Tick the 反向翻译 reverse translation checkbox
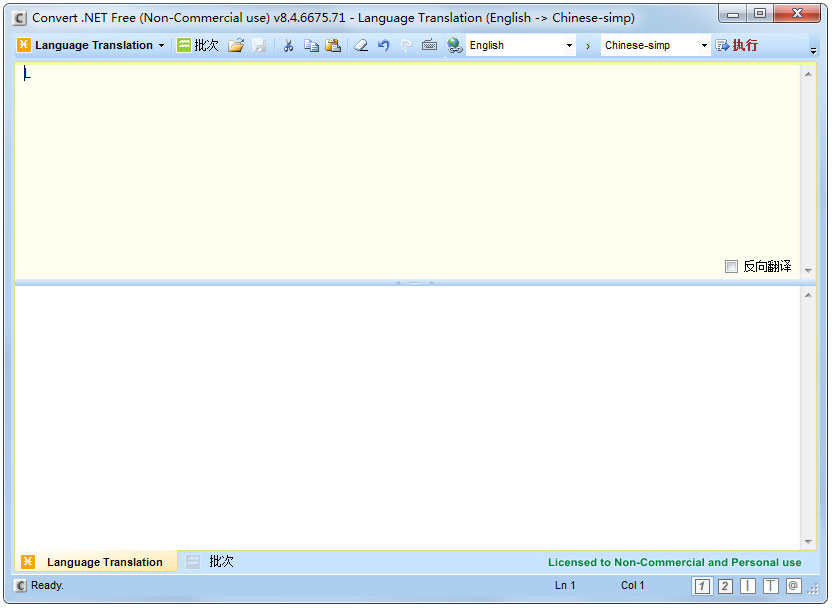Image resolution: width=832 pixels, height=608 pixels. (731, 266)
